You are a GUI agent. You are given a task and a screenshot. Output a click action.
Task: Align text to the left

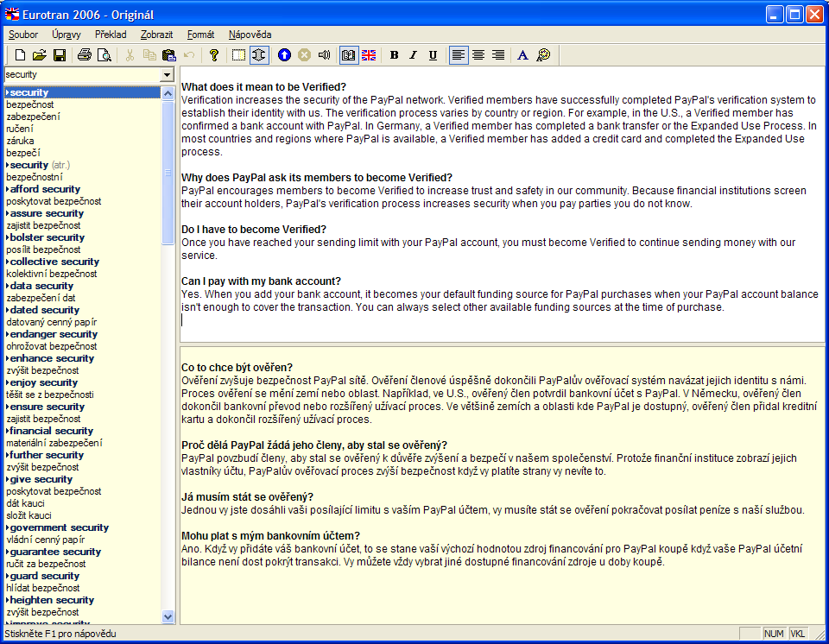[x=459, y=55]
